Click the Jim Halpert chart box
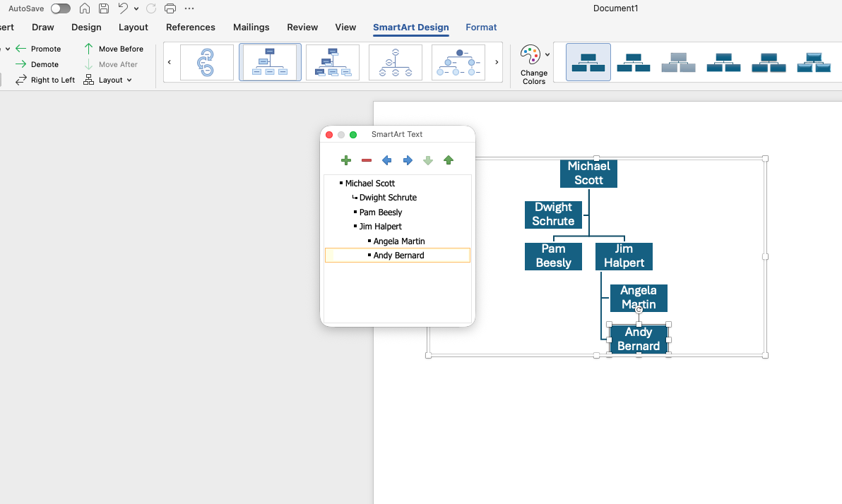The image size is (842, 504). 624,256
